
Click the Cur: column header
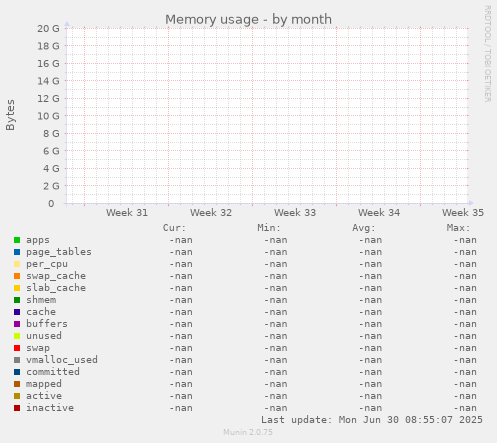click(174, 228)
